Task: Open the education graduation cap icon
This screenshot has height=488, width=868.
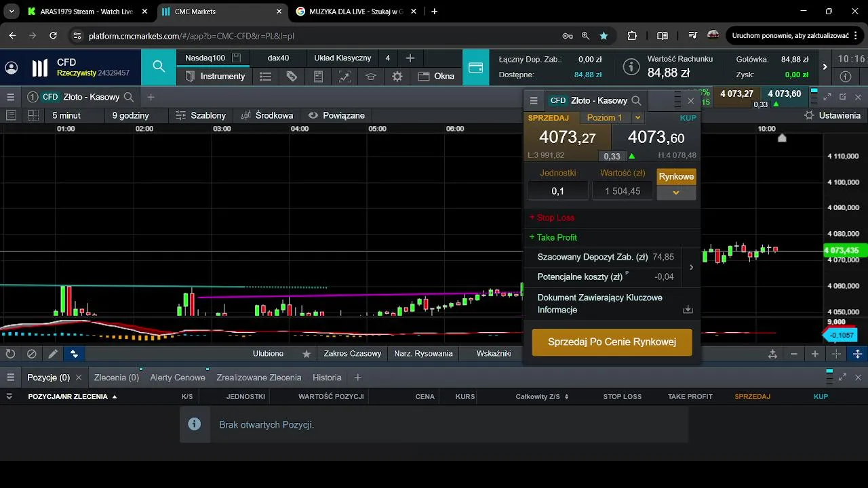Action: [x=371, y=76]
